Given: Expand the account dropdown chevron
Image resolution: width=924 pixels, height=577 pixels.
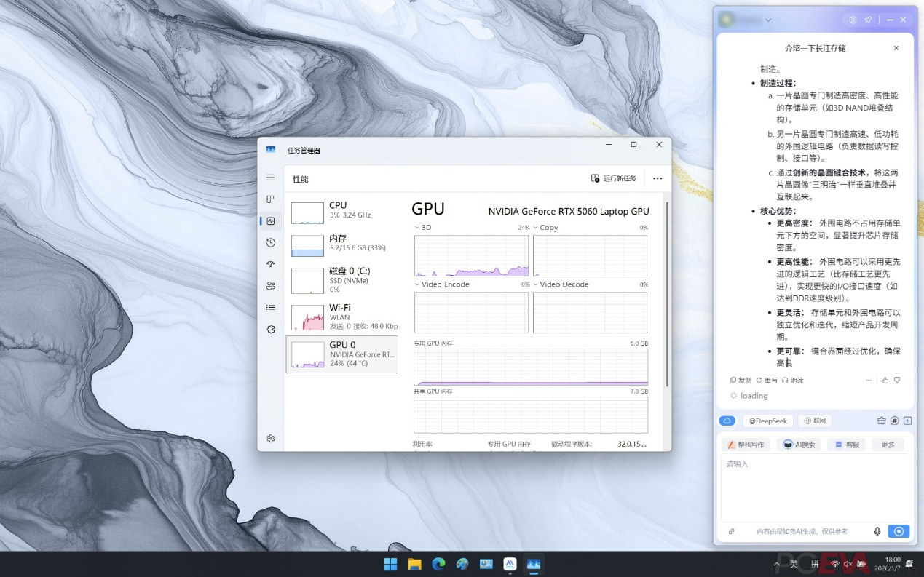Looking at the screenshot, I should (x=768, y=20).
